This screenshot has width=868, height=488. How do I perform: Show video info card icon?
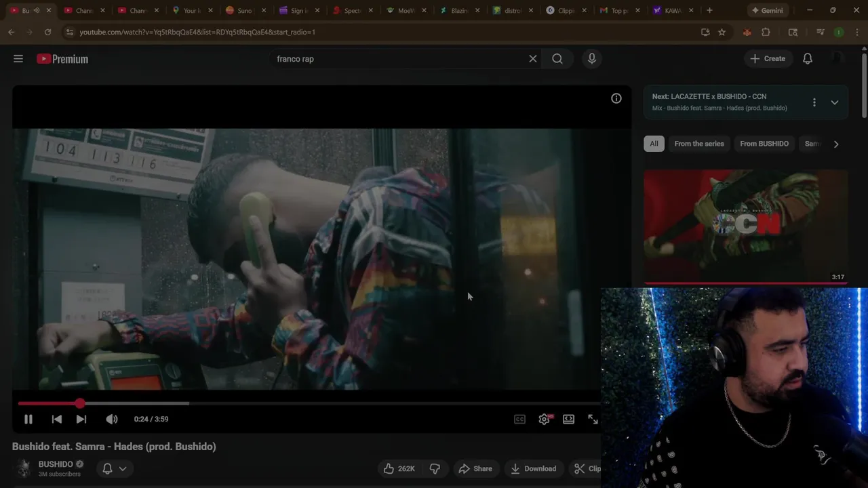[616, 98]
